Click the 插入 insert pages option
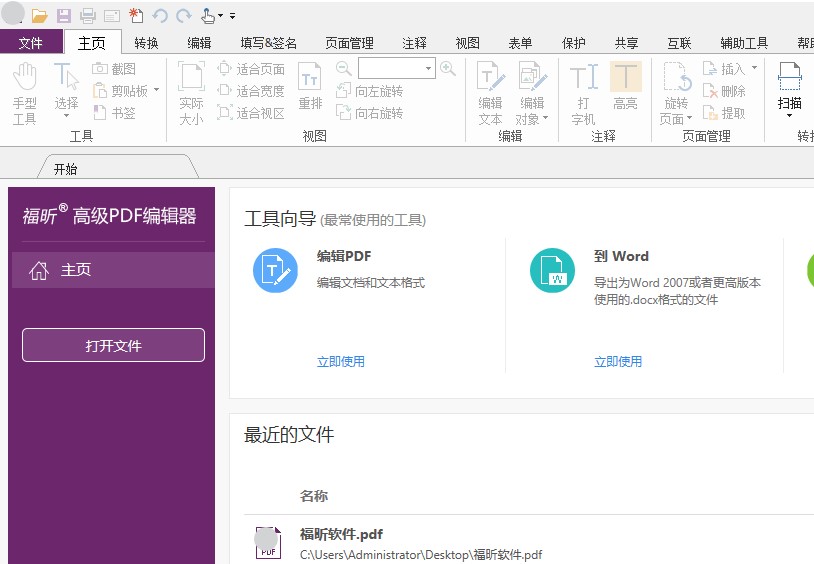Image resolution: width=814 pixels, height=564 pixels. pos(725,69)
